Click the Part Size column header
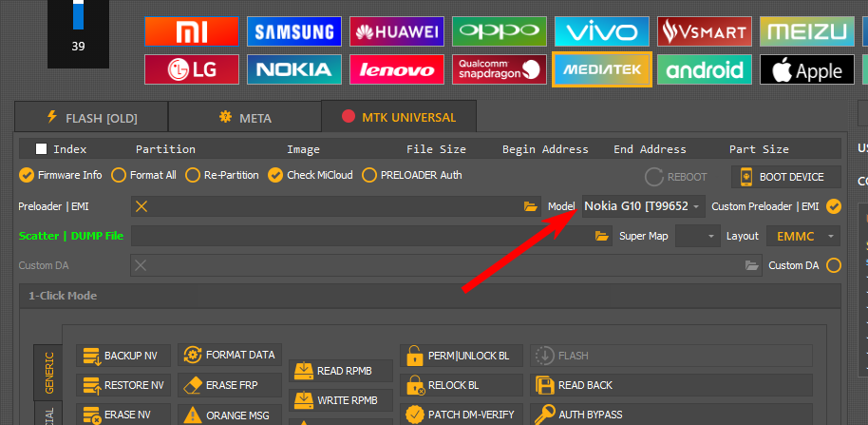This screenshot has height=425, width=868. pos(759,149)
